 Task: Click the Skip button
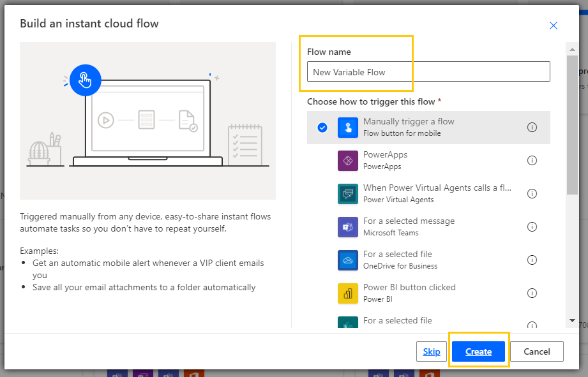432,351
